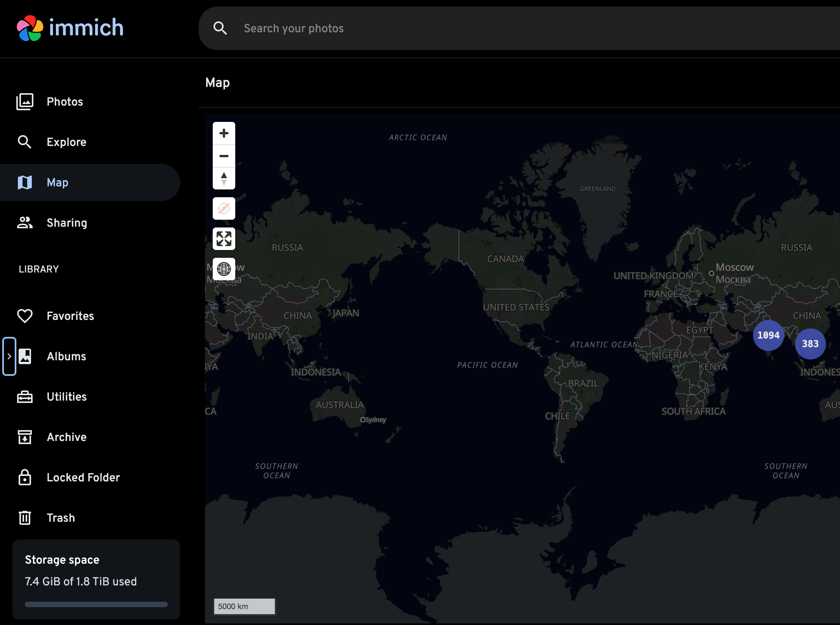
Task: Click the 5000 km scale indicator
Action: pos(245,606)
